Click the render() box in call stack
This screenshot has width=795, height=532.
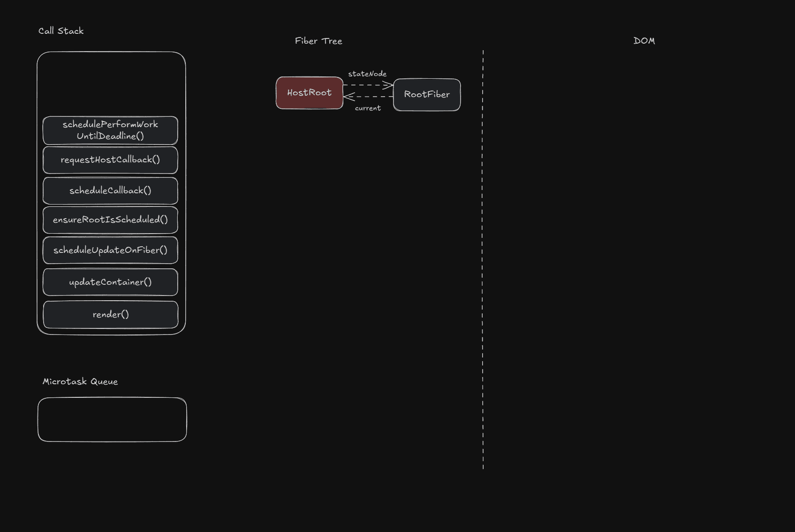click(x=110, y=315)
